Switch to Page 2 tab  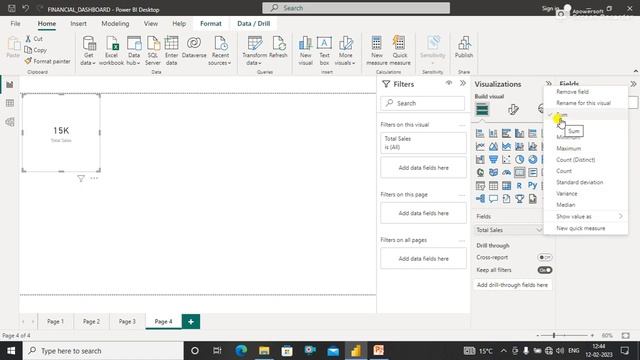click(91, 322)
